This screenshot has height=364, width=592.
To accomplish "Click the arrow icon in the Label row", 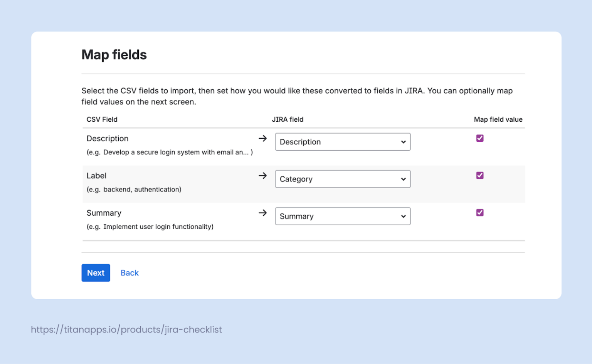I will pyautogui.click(x=262, y=176).
